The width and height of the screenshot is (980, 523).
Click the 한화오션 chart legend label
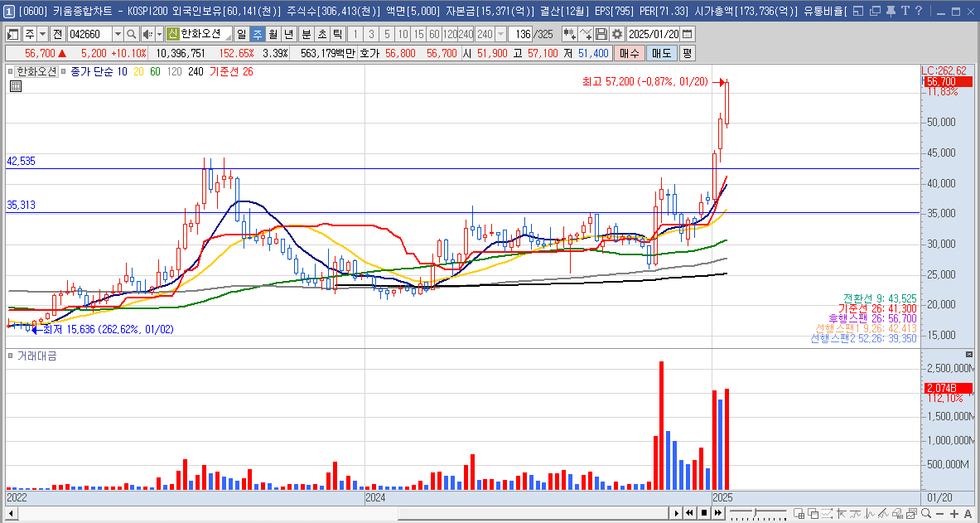click(x=37, y=72)
